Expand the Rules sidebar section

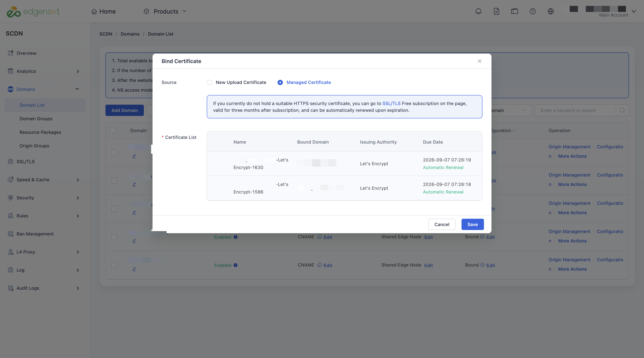coord(78,216)
